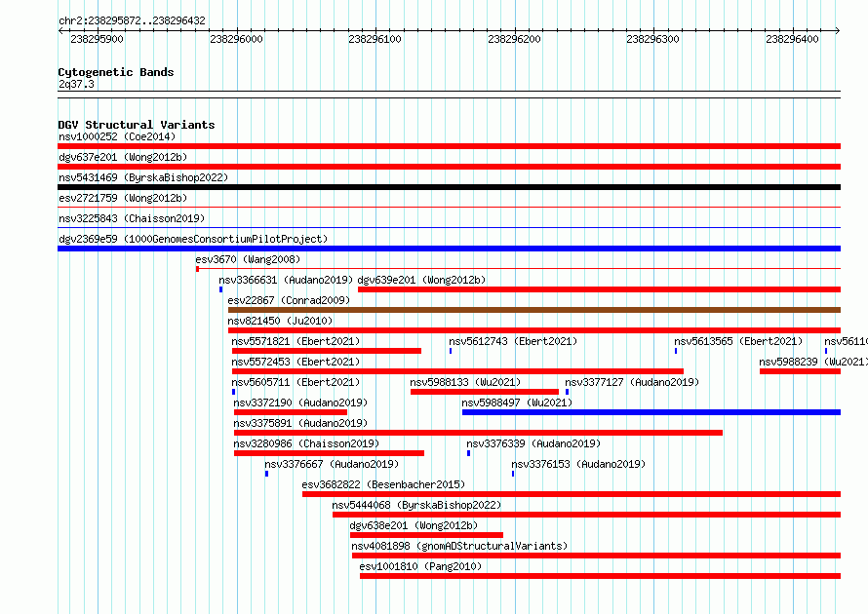The height and width of the screenshot is (614, 868).
Task: Open the nsv5431469 (ByrskaBishop2022) entry
Action: pyautogui.click(x=143, y=177)
